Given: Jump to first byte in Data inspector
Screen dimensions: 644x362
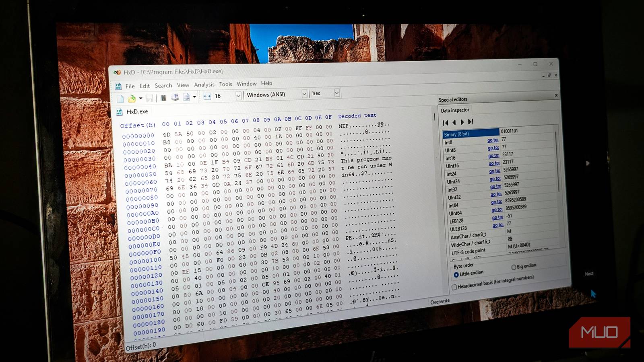Looking at the screenshot, I should pos(446,123).
